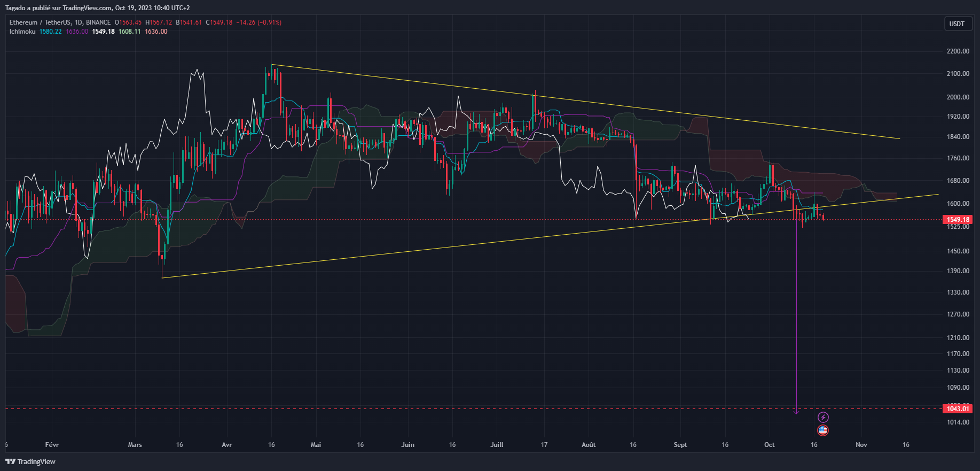
Task: Click the Juin label on time axis
Action: 407,445
